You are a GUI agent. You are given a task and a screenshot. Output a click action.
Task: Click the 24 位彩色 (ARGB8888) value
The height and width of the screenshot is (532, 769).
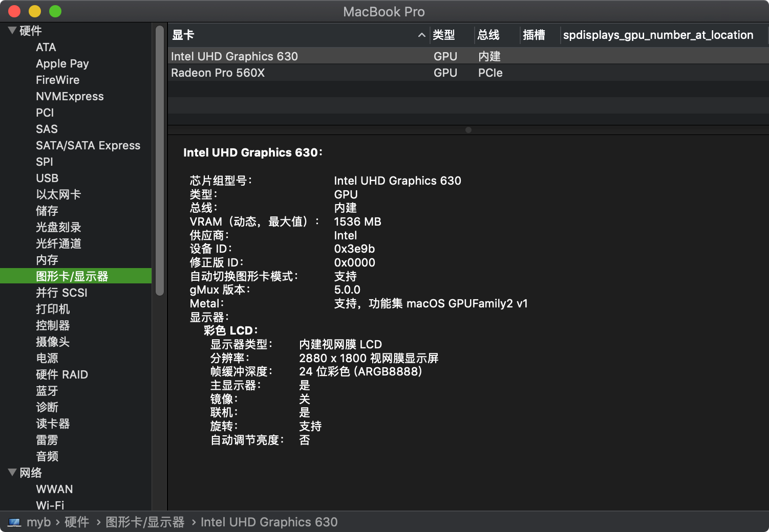pyautogui.click(x=360, y=372)
